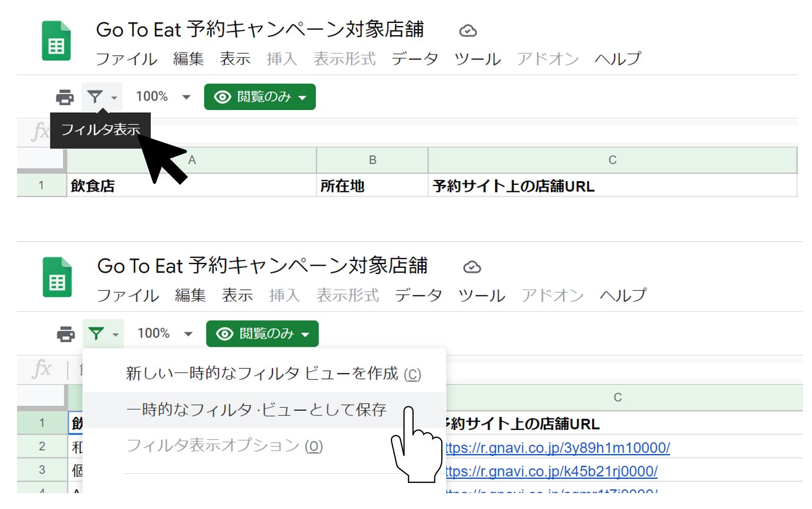Screen dimensions: 812x509
Task: Select column B header in top sheet
Action: 372,160
